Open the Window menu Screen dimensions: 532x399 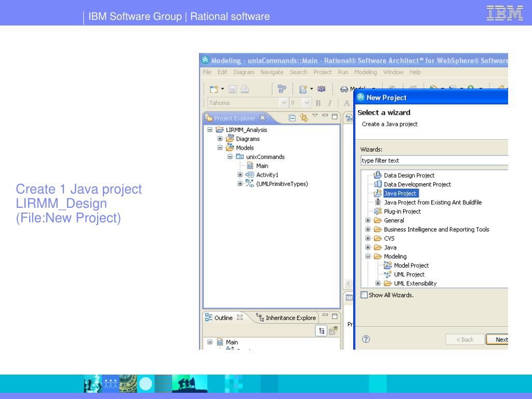393,72
